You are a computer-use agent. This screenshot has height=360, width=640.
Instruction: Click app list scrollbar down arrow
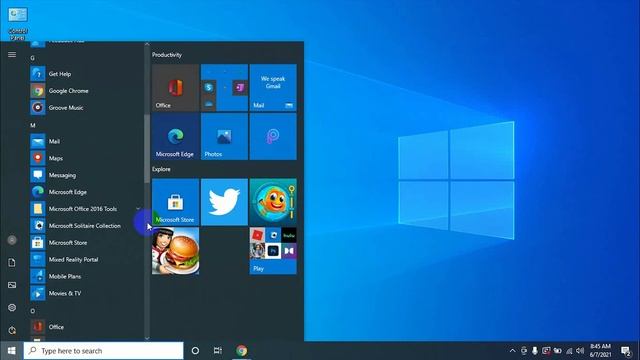point(147,338)
